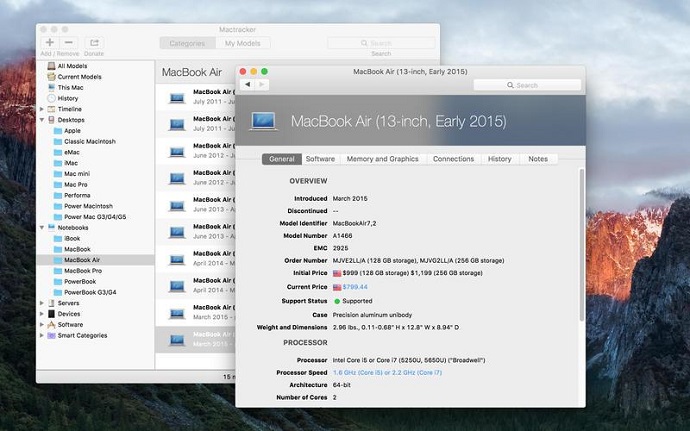Click the large MacBook Air header icon
The width and height of the screenshot is (690, 431).
[263, 121]
